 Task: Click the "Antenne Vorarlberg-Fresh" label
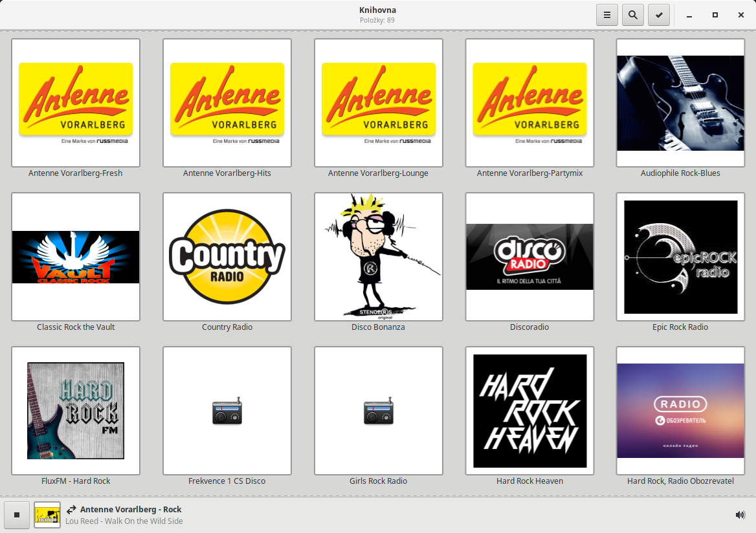click(75, 173)
